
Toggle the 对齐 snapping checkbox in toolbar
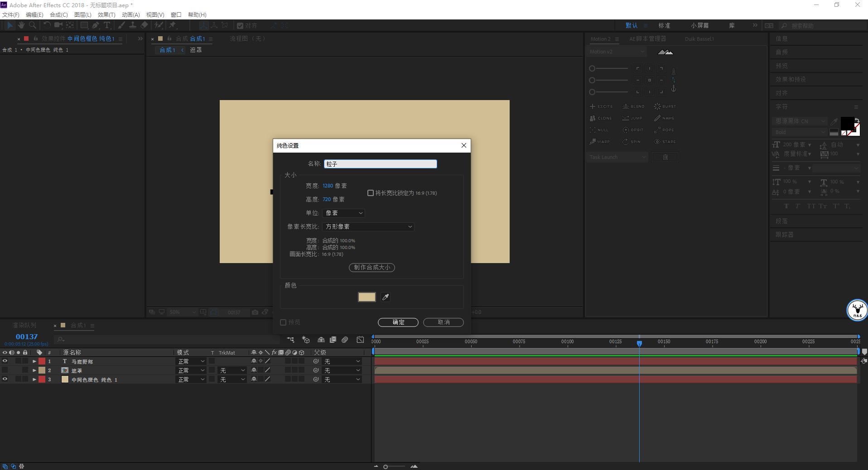click(x=240, y=26)
